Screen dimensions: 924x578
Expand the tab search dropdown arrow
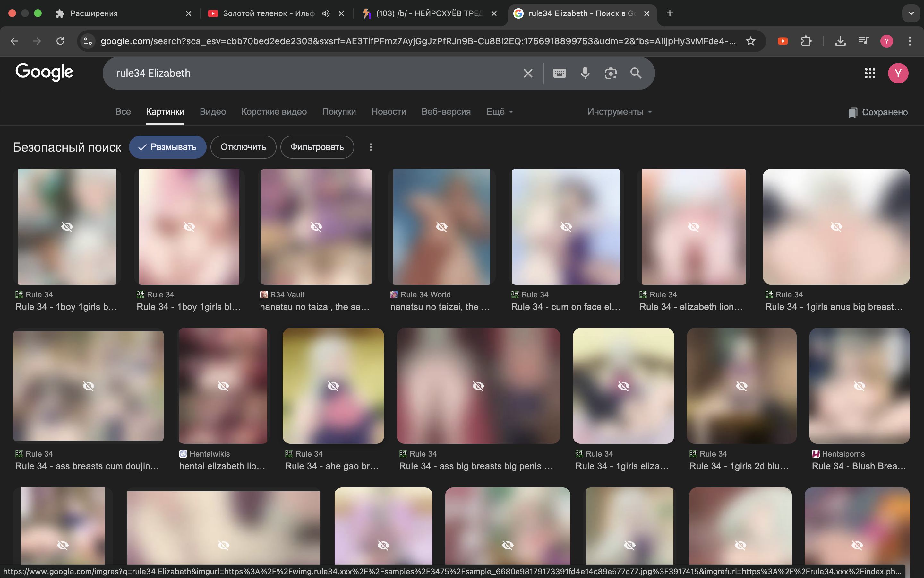[911, 13]
